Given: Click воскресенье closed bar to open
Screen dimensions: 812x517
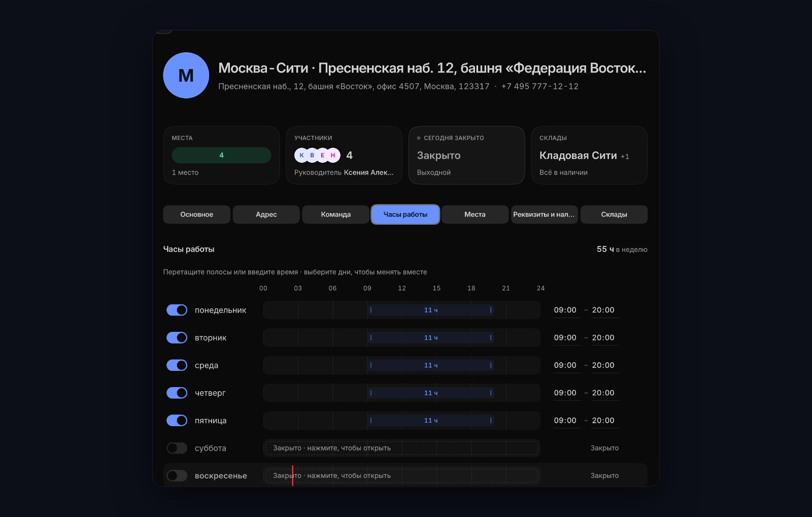Looking at the screenshot, I should [402, 475].
